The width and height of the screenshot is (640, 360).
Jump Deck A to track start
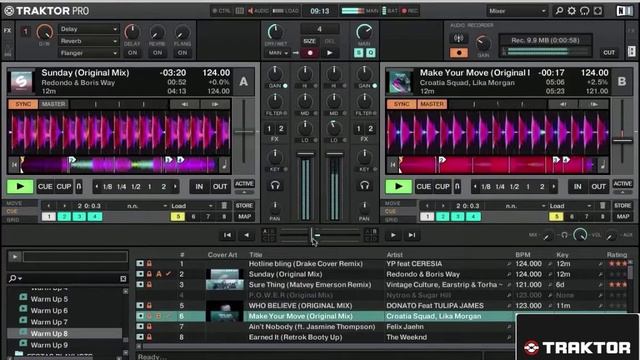tap(14, 165)
